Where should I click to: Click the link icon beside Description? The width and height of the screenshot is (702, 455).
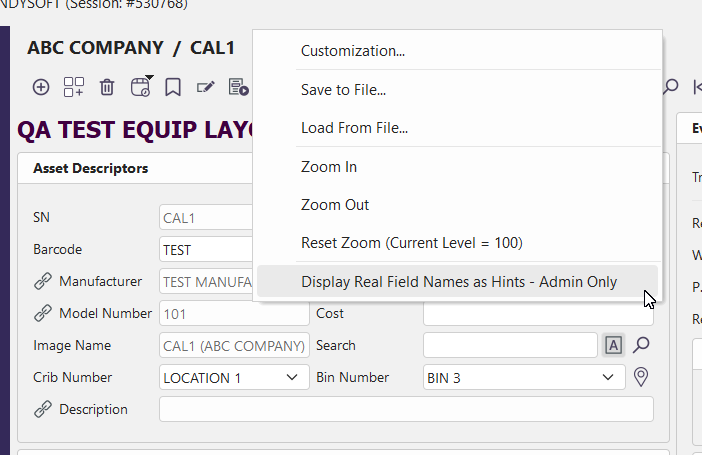42,409
